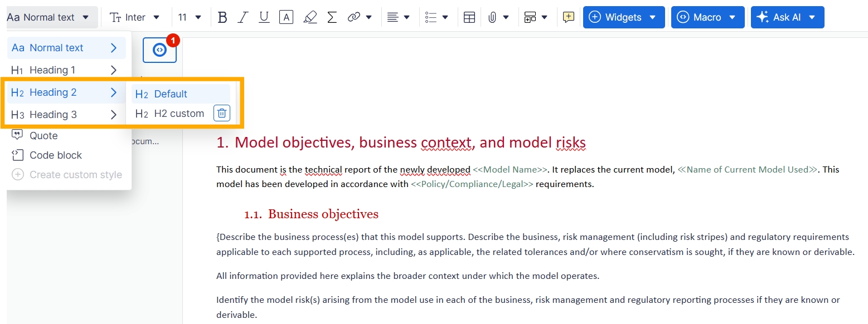Screen dimensions: 868x324
Task: Select Quote style option
Action: tap(43, 136)
